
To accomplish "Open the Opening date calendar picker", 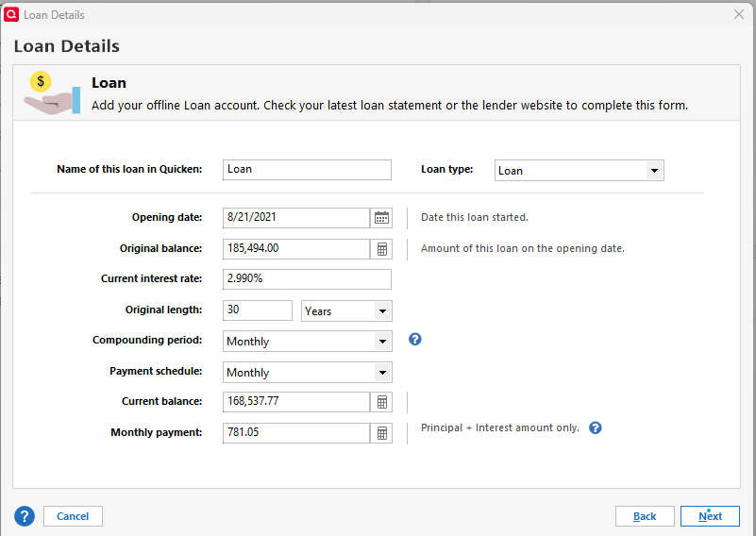I will pyautogui.click(x=382, y=218).
